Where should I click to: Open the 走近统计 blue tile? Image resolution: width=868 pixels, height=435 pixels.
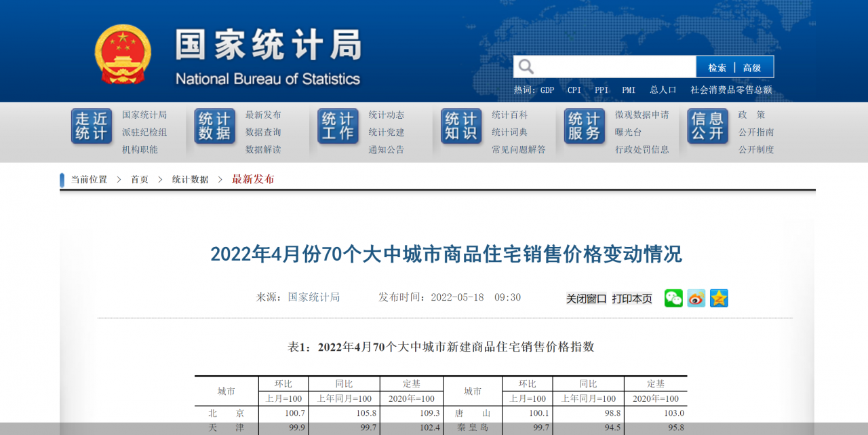pyautogui.click(x=92, y=126)
